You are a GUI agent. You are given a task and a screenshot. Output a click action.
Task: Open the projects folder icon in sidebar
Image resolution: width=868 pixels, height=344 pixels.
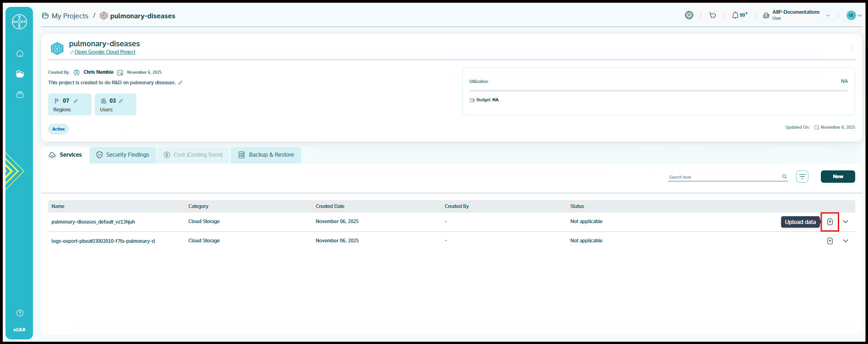point(20,74)
